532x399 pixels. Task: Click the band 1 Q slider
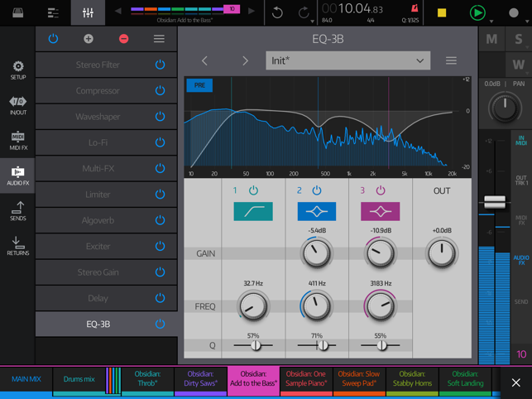255,344
